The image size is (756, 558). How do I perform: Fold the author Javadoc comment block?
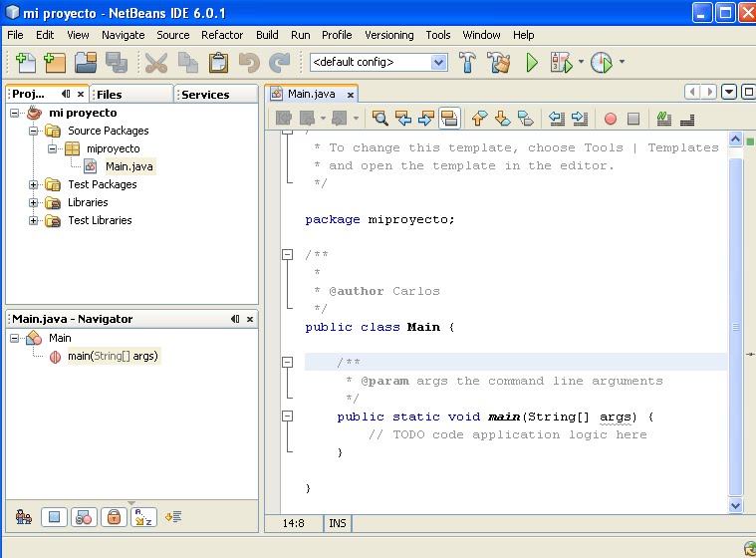click(287, 255)
